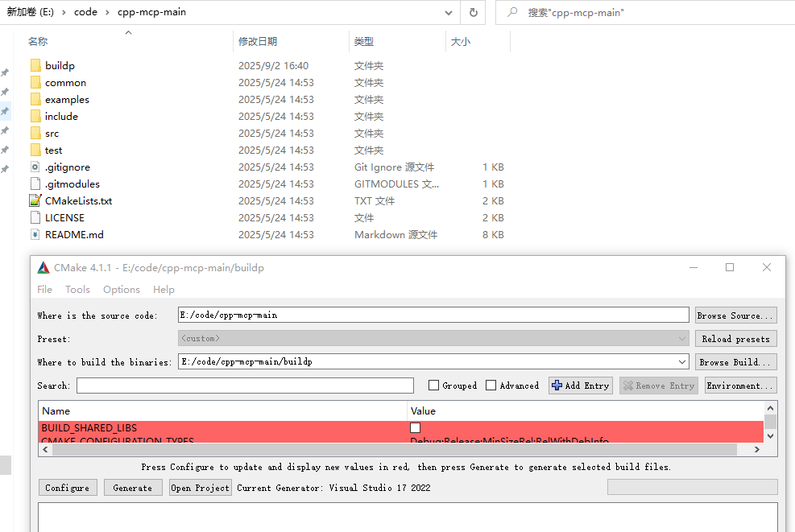Screen dimensions: 795x532
Task: Click the Generate button
Action: 133,488
